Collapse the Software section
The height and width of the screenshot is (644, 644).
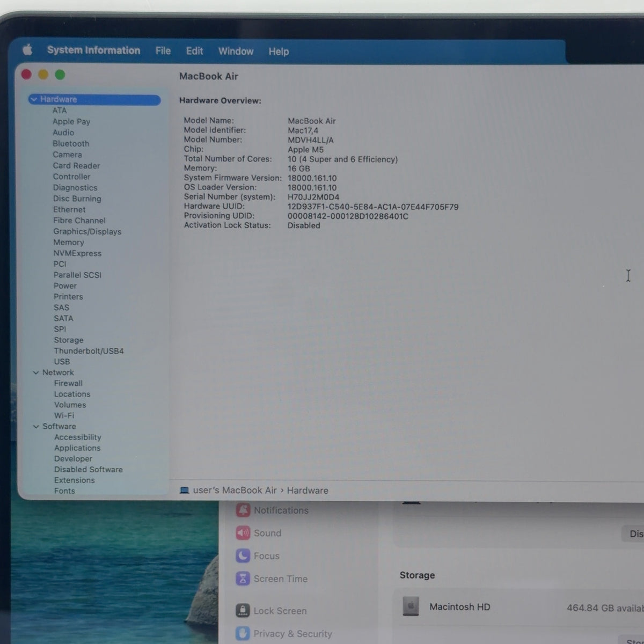pyautogui.click(x=36, y=427)
